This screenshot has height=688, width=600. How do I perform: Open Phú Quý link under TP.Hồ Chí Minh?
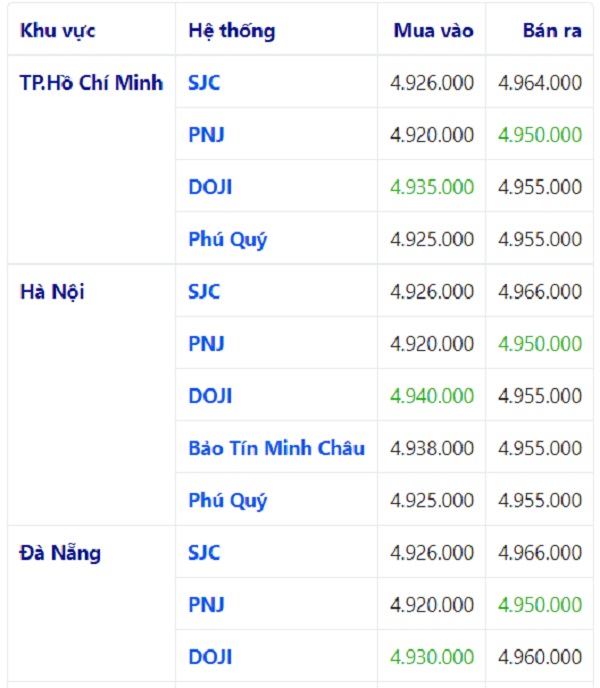(x=228, y=239)
